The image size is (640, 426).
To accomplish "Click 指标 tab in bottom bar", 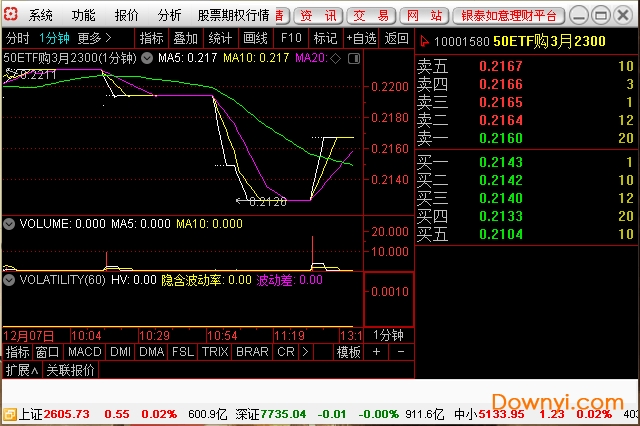I will point(17,352).
